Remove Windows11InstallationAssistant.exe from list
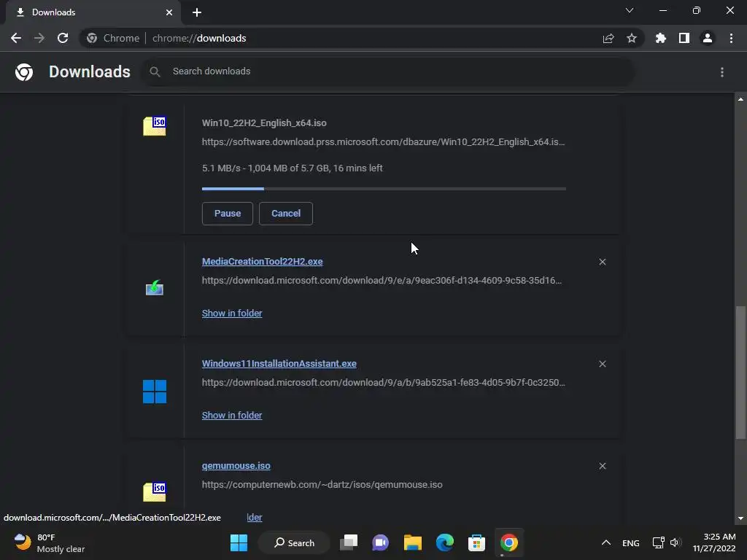 (x=602, y=364)
